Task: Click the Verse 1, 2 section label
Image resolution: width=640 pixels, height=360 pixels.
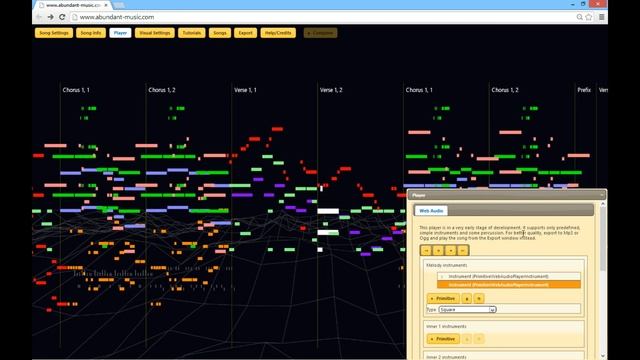Action: pos(331,90)
